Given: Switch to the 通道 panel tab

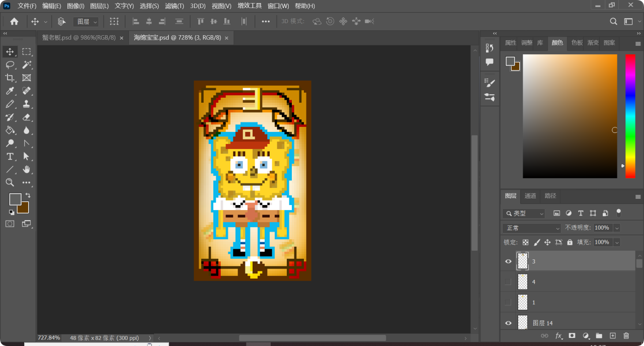Looking at the screenshot, I should pyautogui.click(x=530, y=196).
